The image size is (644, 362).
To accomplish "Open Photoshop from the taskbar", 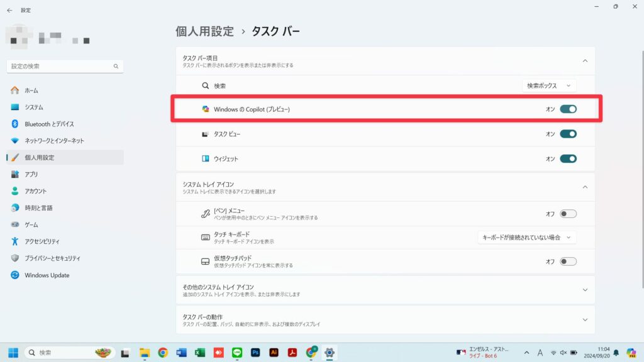I will click(x=255, y=353).
